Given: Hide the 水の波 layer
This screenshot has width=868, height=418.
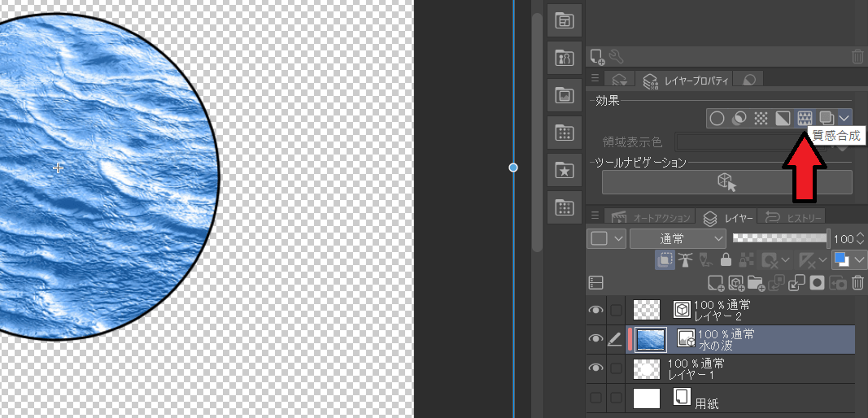Looking at the screenshot, I should pos(596,339).
